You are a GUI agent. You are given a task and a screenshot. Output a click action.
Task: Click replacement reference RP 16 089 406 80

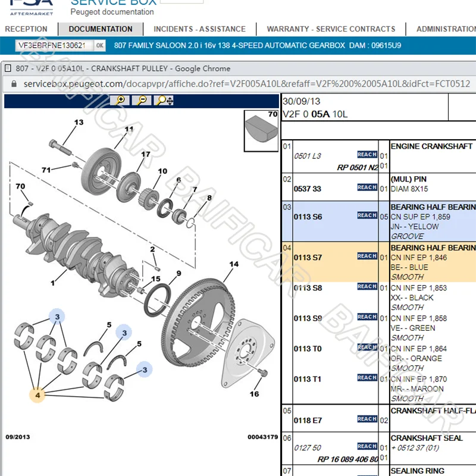coord(348,459)
